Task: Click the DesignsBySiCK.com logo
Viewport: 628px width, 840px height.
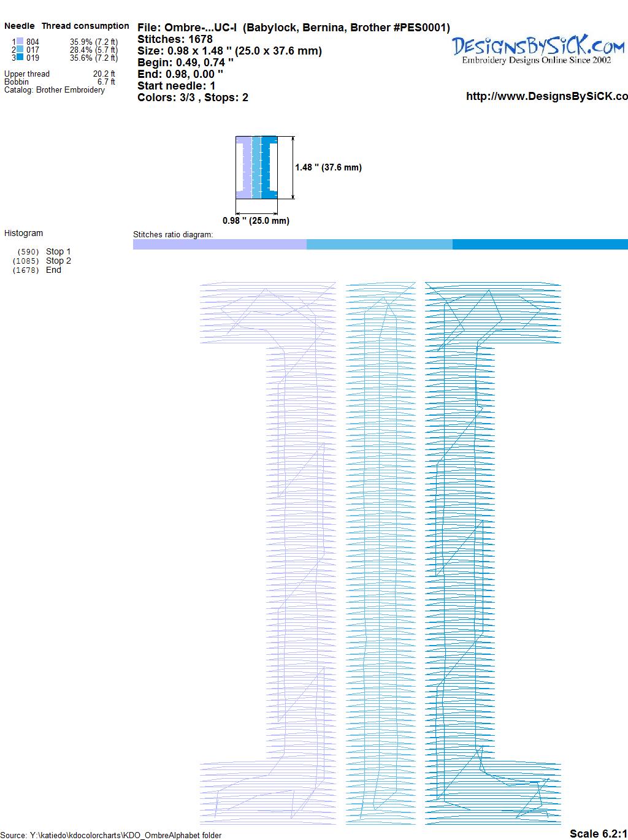Action: 538,49
